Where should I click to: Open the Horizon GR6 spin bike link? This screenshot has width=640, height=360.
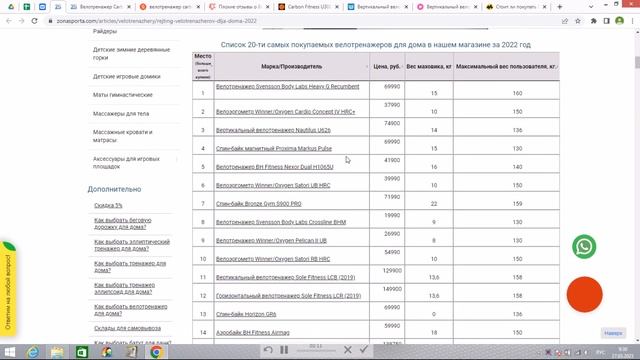pos(246,314)
